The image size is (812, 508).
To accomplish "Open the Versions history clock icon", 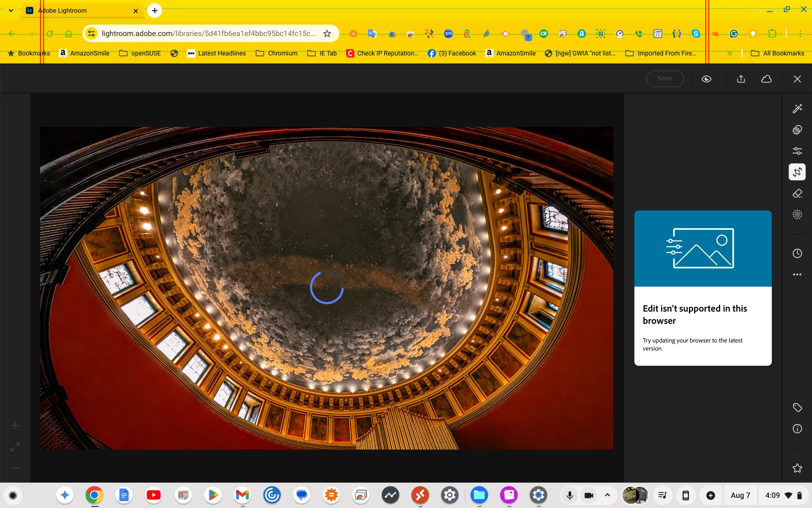I will [797, 254].
